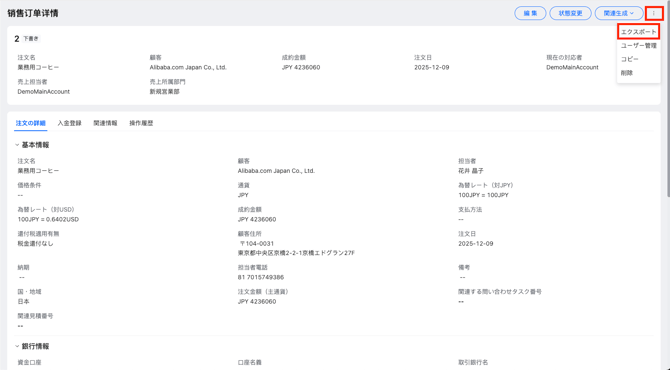Viewport: 670px width, 370px height.
Task: Click the postal code 〒104-0031
Action: coord(256,244)
